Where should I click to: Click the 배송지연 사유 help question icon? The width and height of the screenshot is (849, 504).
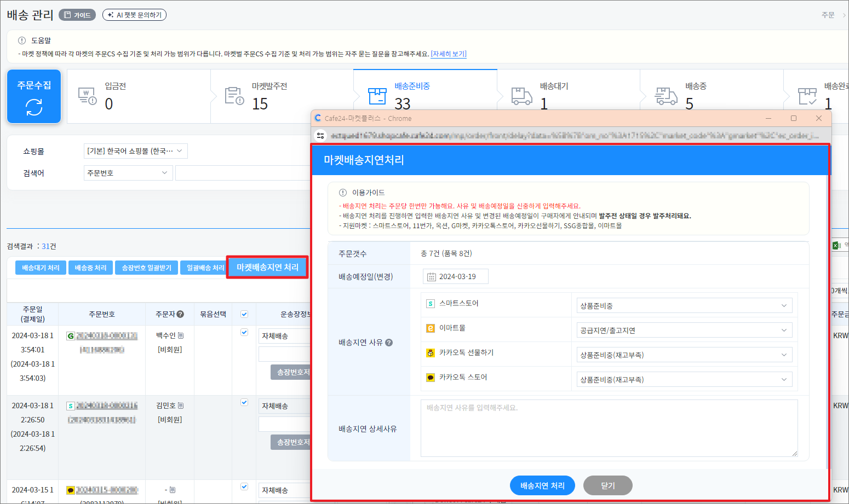389,343
